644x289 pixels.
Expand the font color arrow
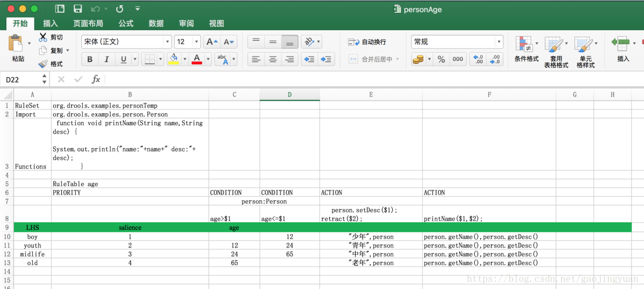click(x=208, y=59)
